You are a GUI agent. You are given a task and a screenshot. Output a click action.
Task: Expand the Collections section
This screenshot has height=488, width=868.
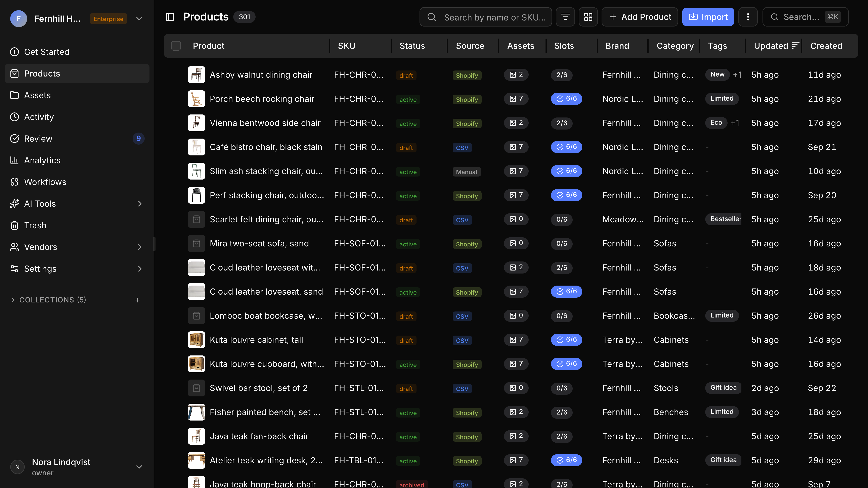pos(13,300)
